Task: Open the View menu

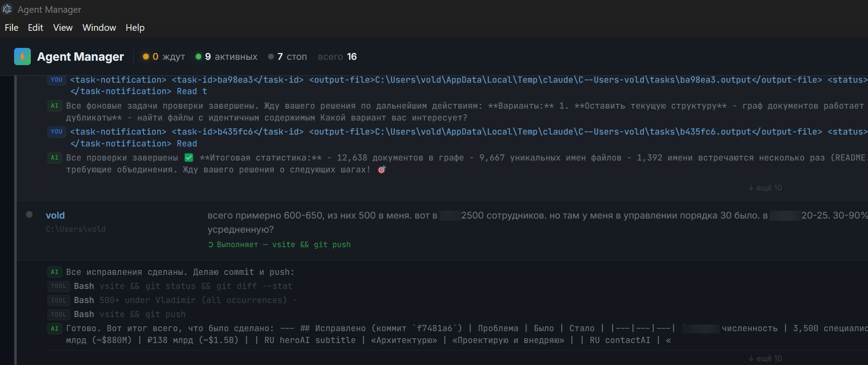Action: (63, 28)
